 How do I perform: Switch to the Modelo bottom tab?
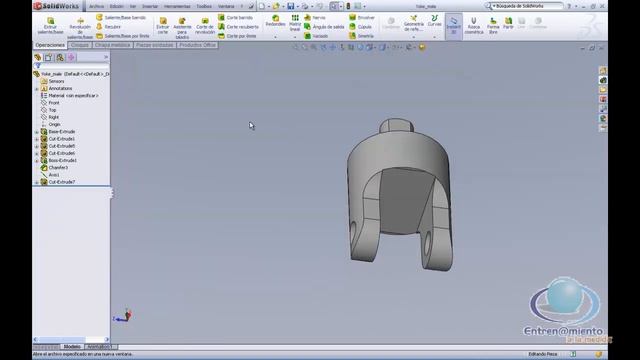pyautogui.click(x=72, y=347)
